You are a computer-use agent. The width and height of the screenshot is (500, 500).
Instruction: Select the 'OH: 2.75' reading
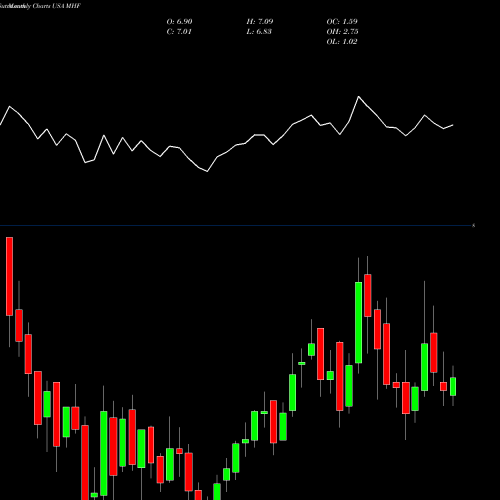(x=342, y=31)
